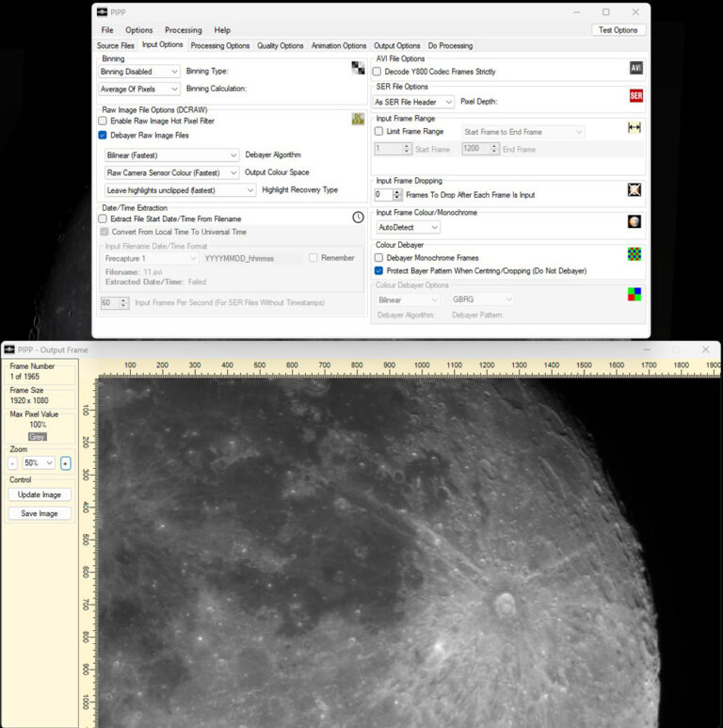The image size is (723, 728).
Task: Open the AutoDetect colour/monochrome dropdown
Action: tap(408, 227)
